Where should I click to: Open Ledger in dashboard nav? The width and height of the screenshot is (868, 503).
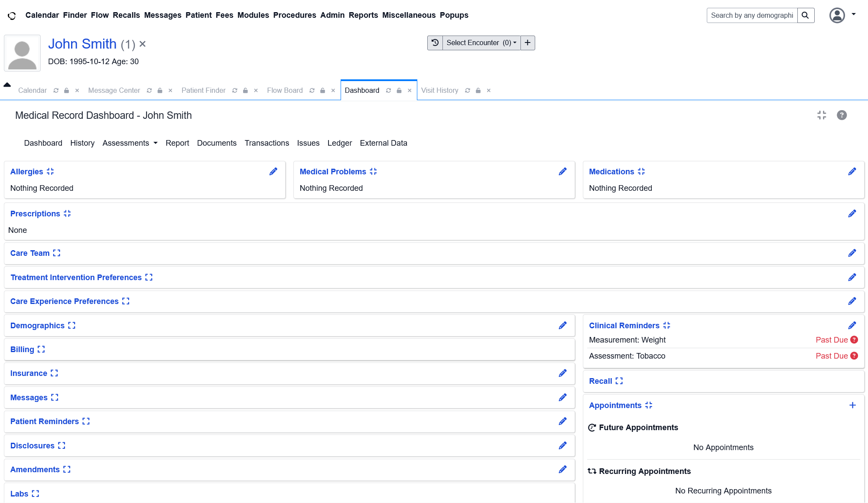[340, 143]
